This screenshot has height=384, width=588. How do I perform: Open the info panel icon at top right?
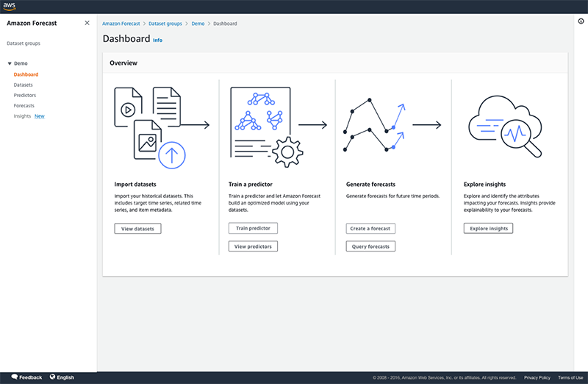pos(581,21)
